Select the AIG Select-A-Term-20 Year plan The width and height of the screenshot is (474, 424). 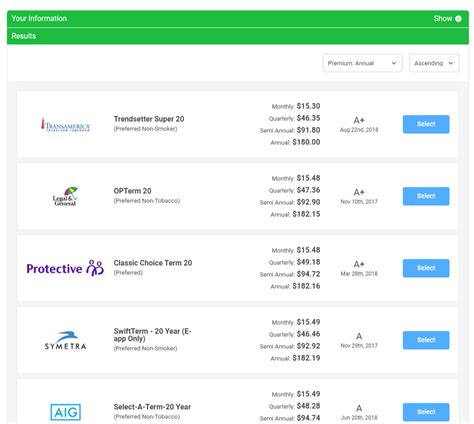click(x=426, y=412)
